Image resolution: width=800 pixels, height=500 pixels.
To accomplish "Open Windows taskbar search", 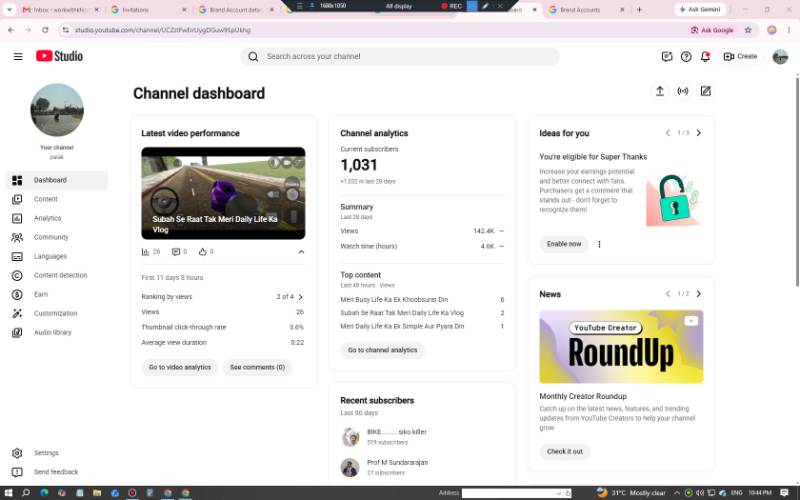I will (x=26, y=493).
